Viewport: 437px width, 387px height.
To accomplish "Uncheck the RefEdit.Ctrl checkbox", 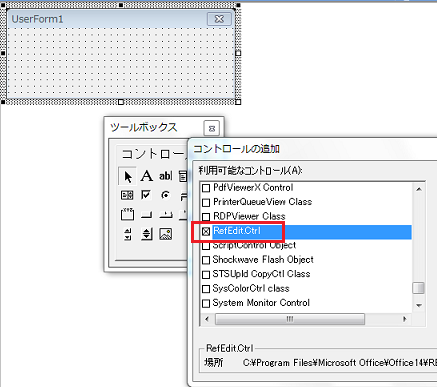I will (x=206, y=231).
